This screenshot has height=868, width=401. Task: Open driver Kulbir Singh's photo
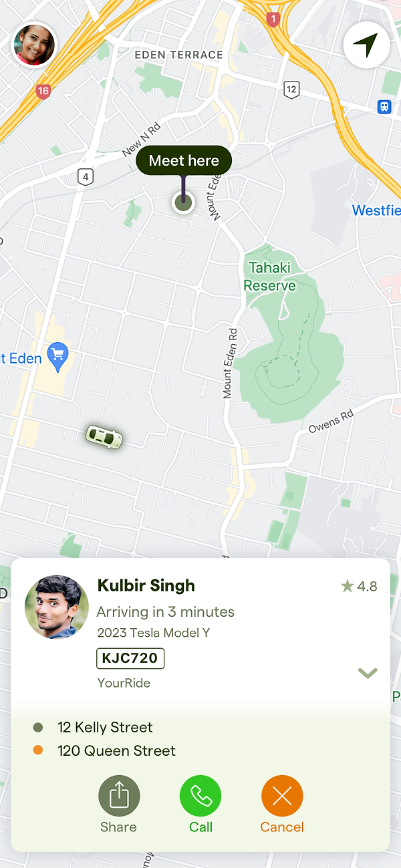(57, 607)
